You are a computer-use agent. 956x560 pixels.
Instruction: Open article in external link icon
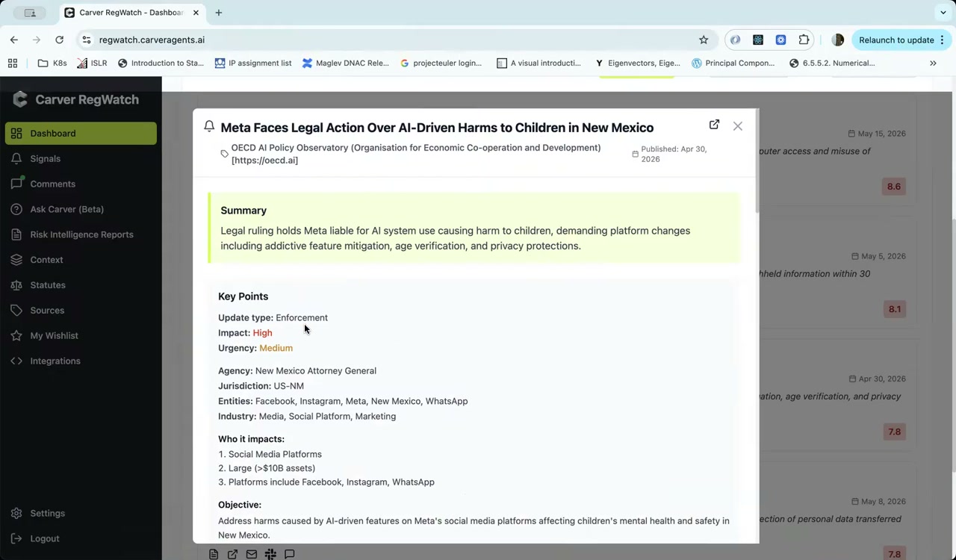714,125
